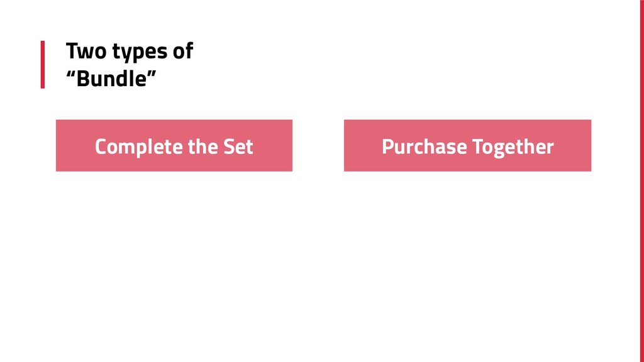Select the "Two types of" title line
Screen dimensions: 644x362
(130, 51)
